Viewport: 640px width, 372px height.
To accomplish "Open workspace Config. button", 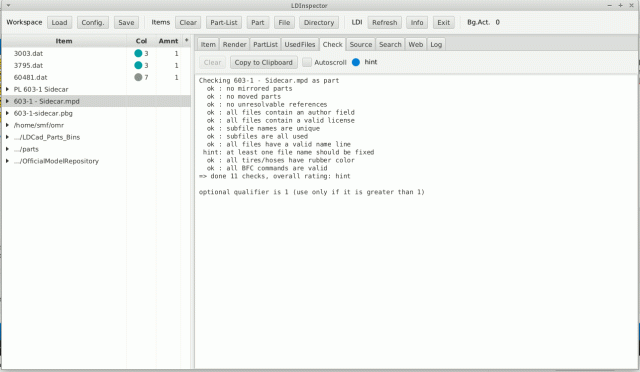I will (x=93, y=22).
